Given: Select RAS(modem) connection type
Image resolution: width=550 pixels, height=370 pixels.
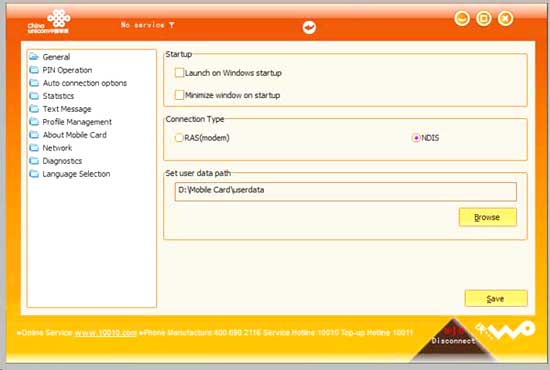Looking at the screenshot, I should [x=179, y=138].
